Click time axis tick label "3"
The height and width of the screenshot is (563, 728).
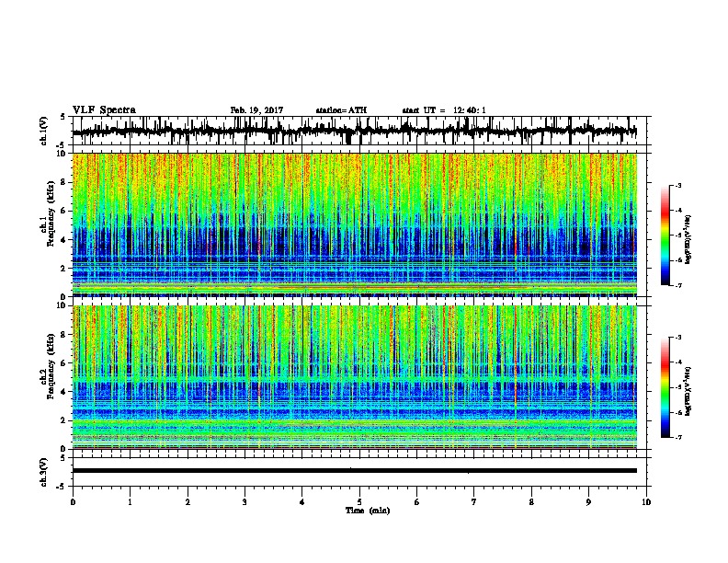245,502
